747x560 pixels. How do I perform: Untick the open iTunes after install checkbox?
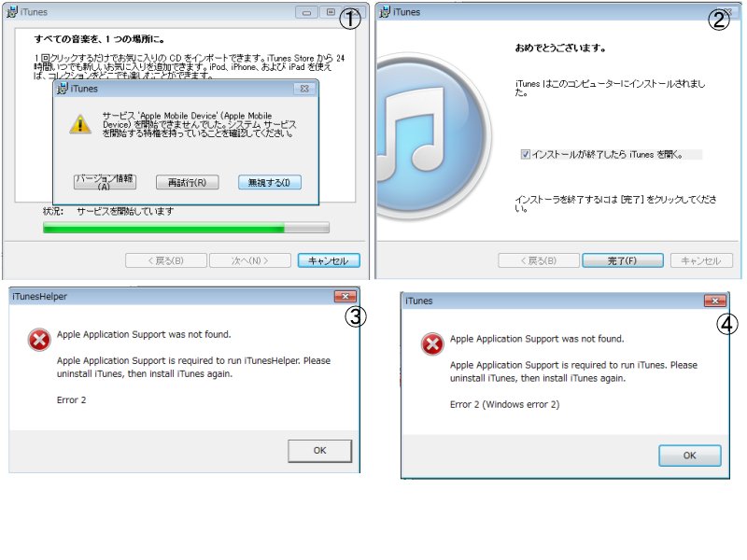click(x=525, y=154)
